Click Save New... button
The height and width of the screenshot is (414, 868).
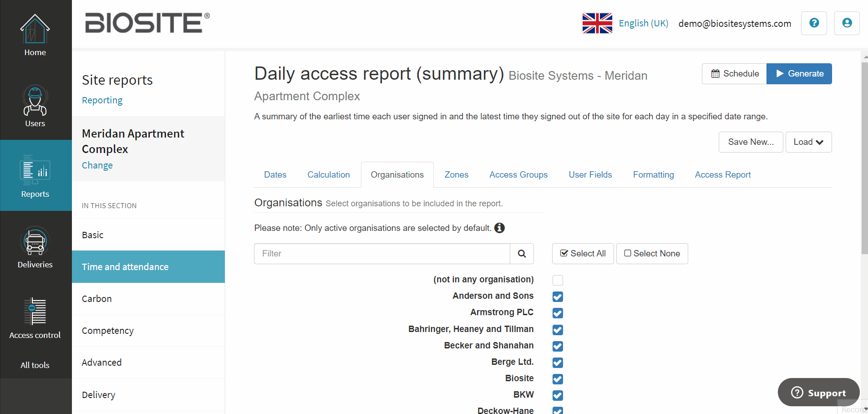point(751,142)
